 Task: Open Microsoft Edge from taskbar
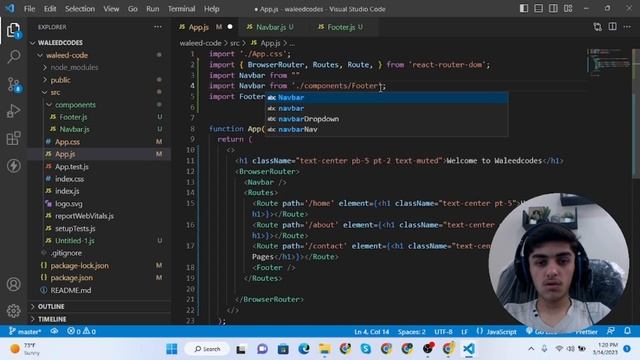(304, 349)
